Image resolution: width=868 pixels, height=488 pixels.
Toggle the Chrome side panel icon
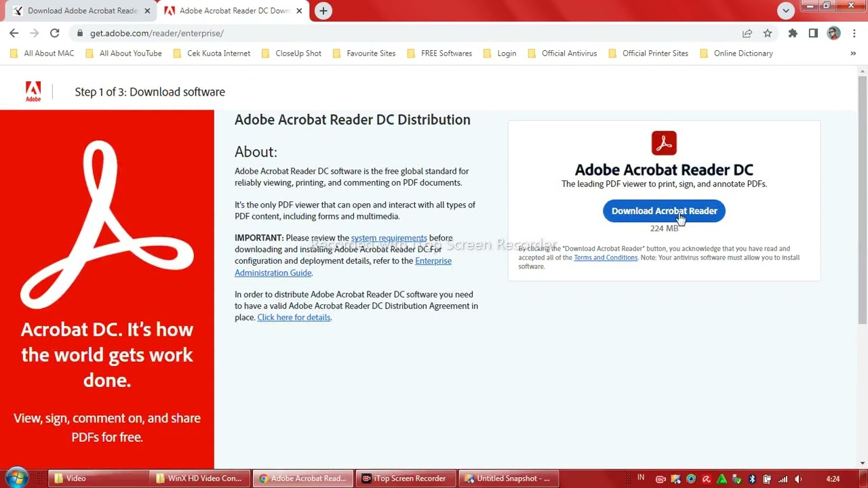[813, 33]
